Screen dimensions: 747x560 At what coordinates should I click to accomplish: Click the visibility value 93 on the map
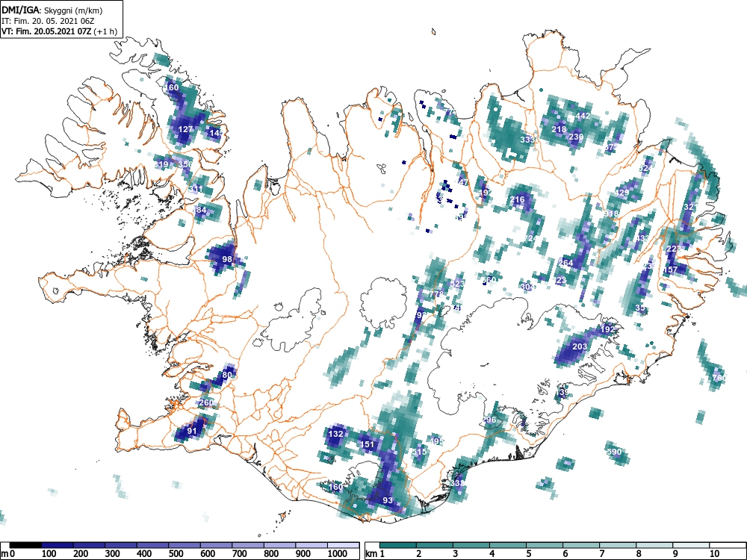[x=388, y=501]
